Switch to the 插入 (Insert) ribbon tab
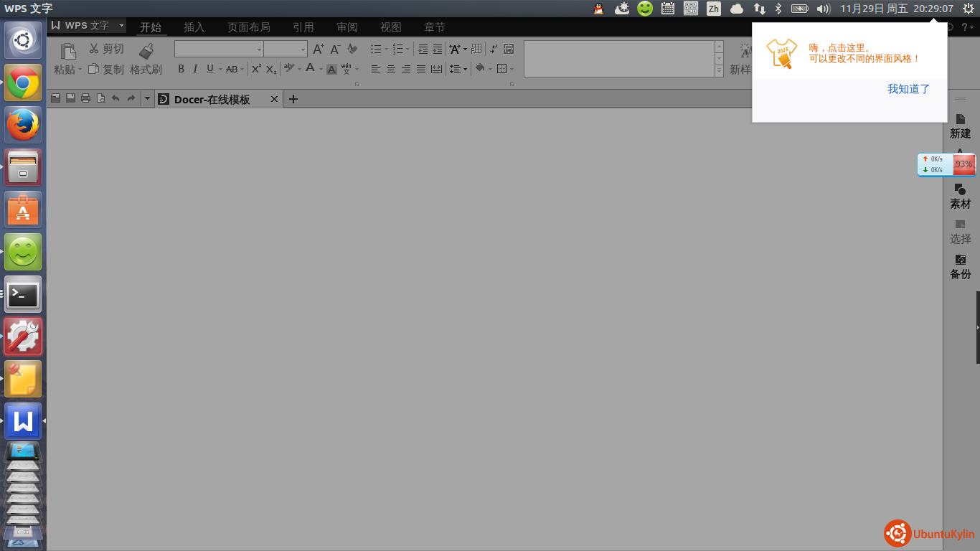 194,27
